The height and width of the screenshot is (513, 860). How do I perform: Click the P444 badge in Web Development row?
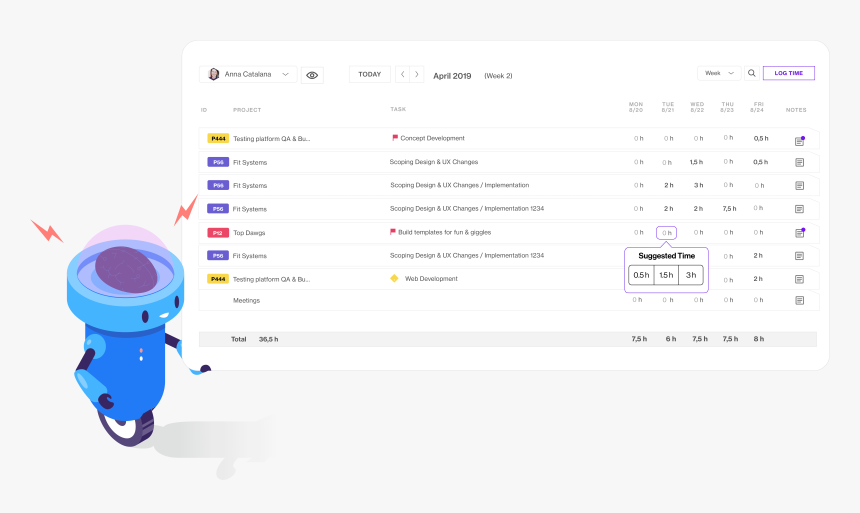tap(218, 279)
